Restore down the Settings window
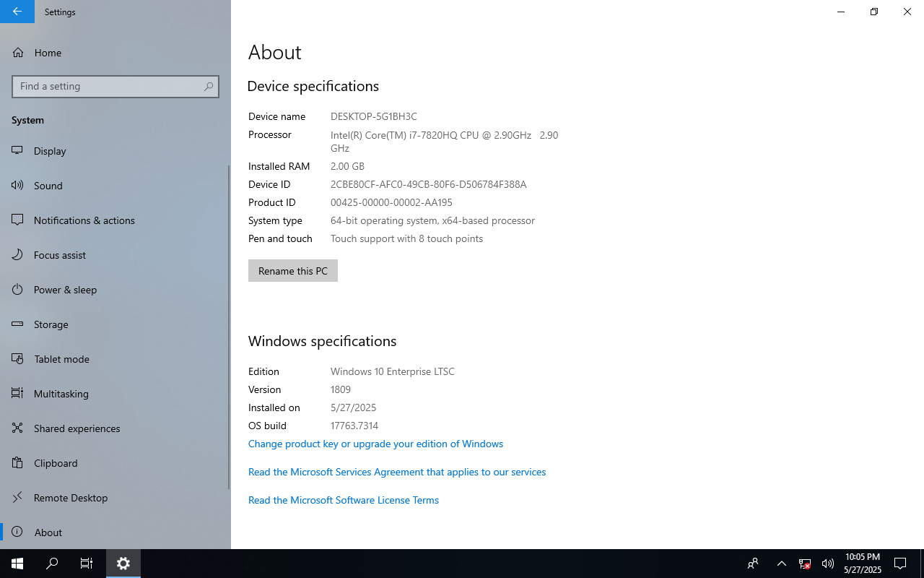Image resolution: width=924 pixels, height=578 pixels. point(874,12)
